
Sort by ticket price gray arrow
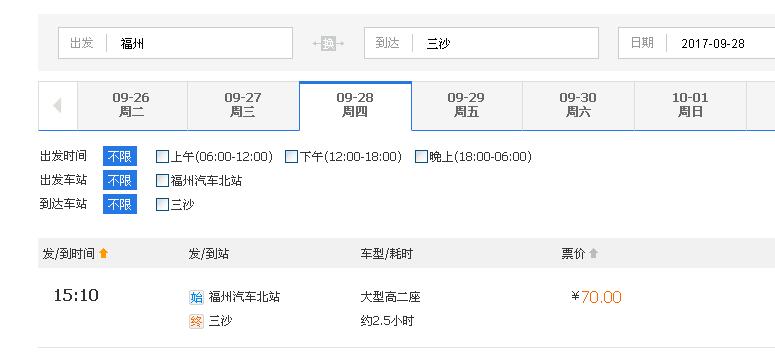click(594, 254)
